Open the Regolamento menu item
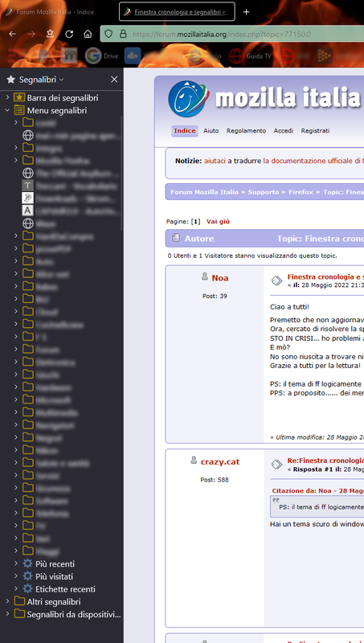364x643 pixels. [x=246, y=131]
